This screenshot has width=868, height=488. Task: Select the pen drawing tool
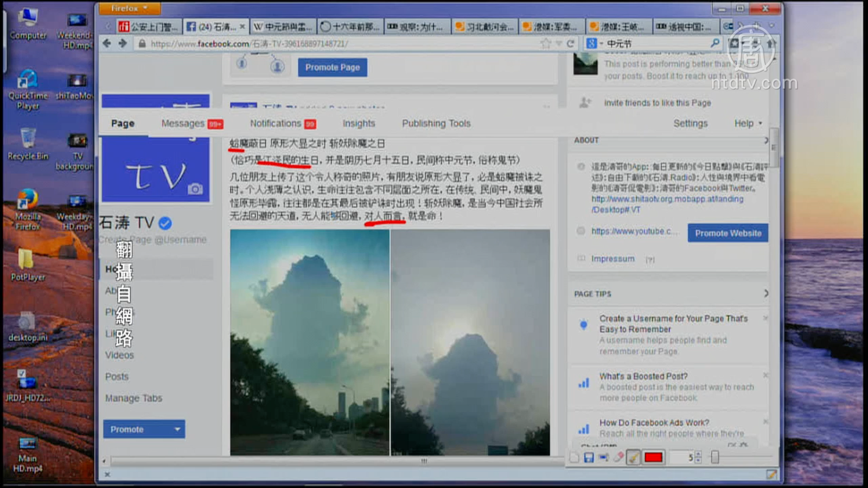633,458
